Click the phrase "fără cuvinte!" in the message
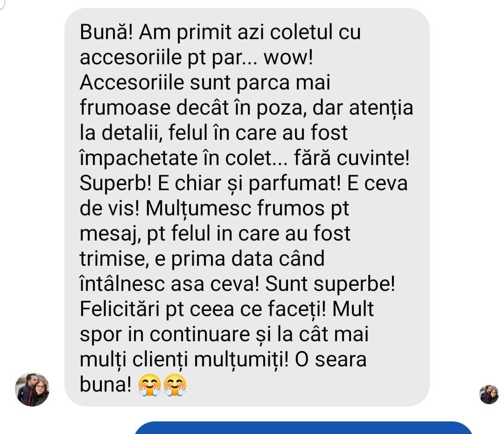Image resolution: width=504 pixels, height=434 pixels. coord(352,158)
